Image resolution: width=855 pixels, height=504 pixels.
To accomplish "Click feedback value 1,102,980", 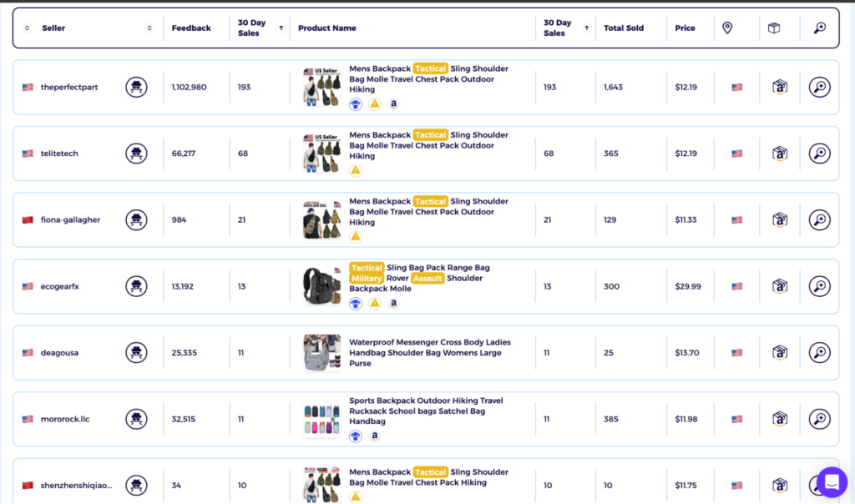I will [x=189, y=87].
